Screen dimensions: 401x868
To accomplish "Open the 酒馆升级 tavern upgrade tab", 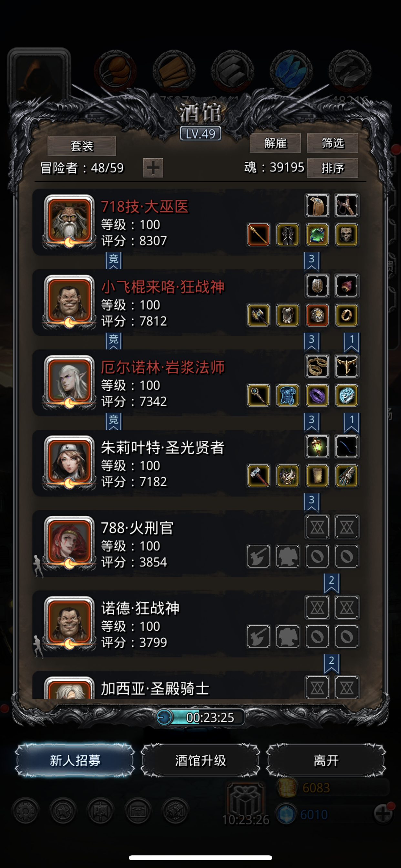I will 200,760.
